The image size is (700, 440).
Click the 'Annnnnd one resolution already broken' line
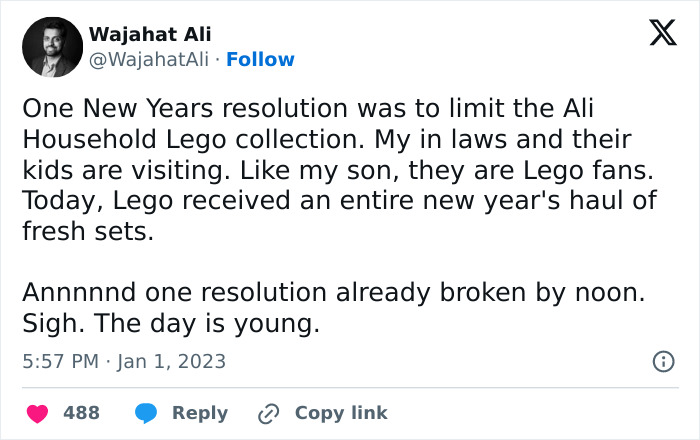[x=334, y=293]
